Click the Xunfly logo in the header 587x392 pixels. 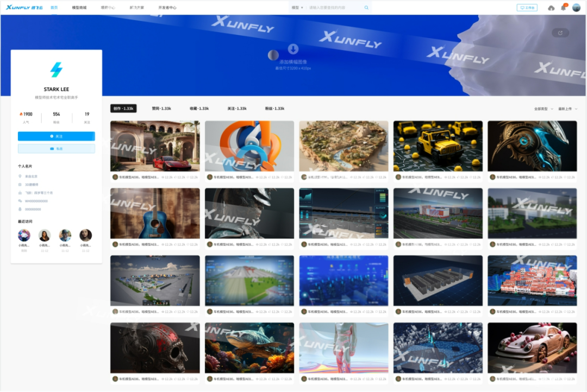click(x=24, y=7)
